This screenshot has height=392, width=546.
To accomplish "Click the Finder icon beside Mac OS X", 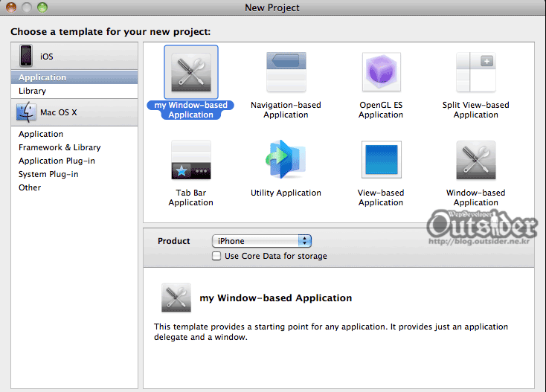I will point(26,112).
